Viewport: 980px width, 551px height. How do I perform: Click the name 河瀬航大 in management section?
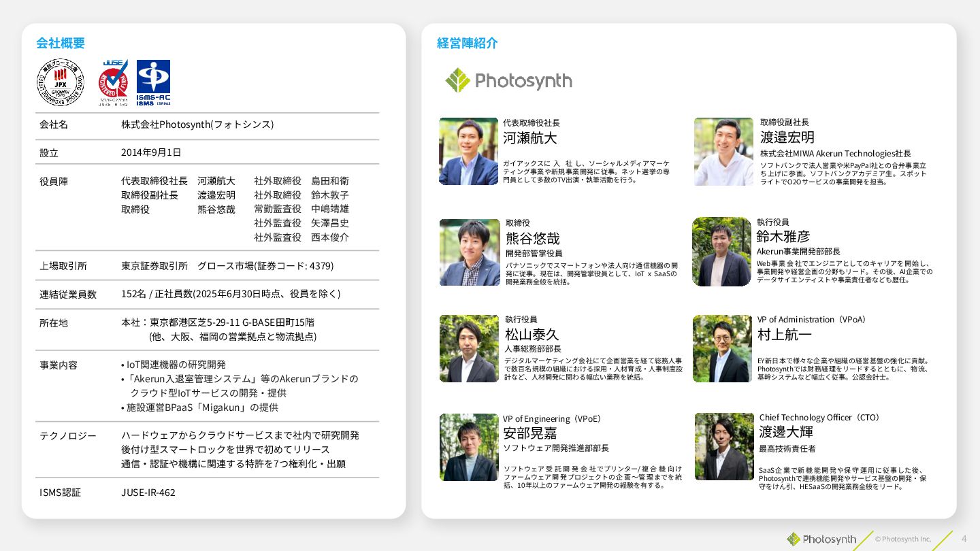coord(529,138)
